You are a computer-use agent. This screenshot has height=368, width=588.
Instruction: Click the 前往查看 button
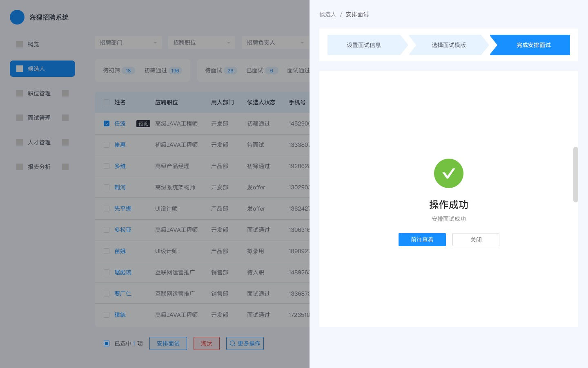click(422, 240)
